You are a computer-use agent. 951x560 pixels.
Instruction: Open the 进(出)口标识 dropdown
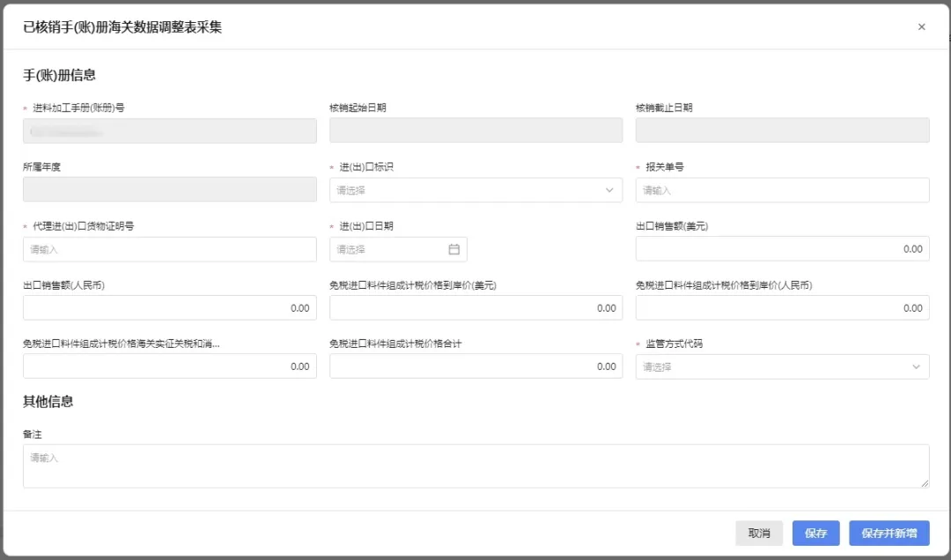pyautogui.click(x=475, y=190)
